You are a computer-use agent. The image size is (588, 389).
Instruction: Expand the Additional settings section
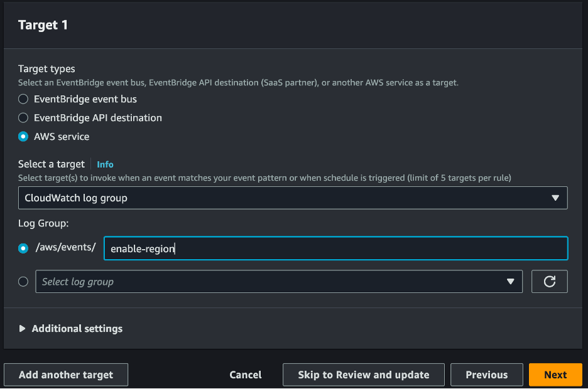(77, 328)
